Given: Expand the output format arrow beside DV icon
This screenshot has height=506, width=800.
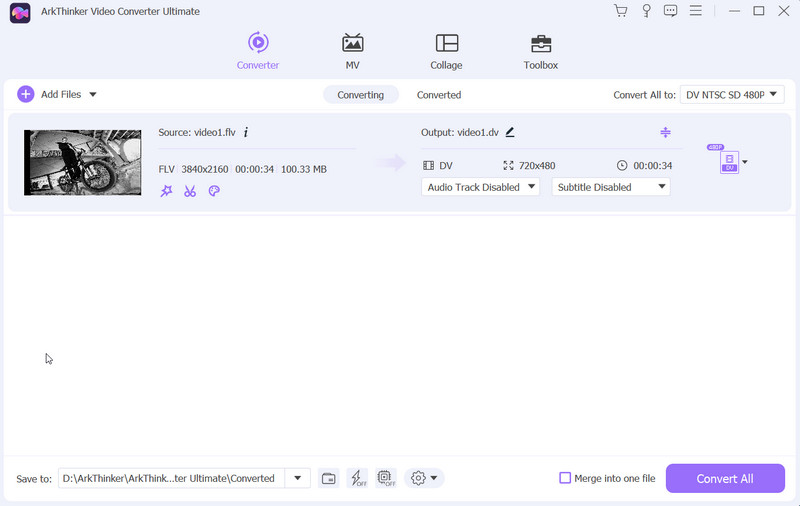Looking at the screenshot, I should point(745,162).
